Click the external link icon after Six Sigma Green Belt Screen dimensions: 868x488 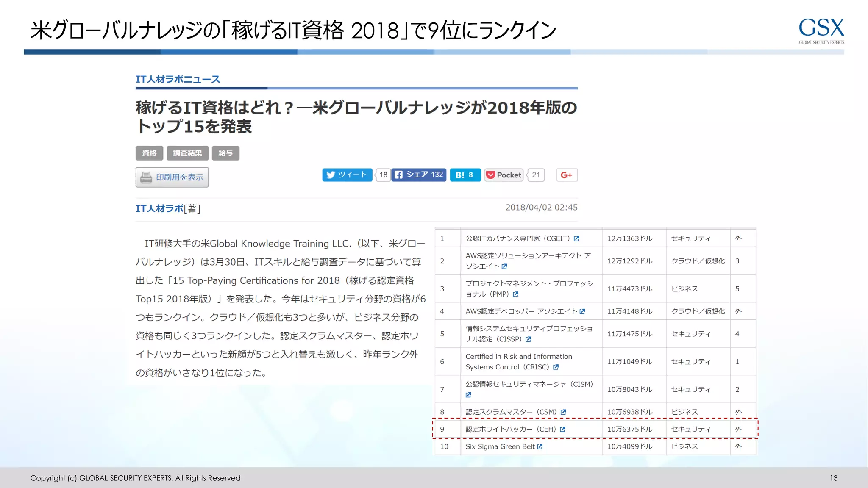coord(540,446)
